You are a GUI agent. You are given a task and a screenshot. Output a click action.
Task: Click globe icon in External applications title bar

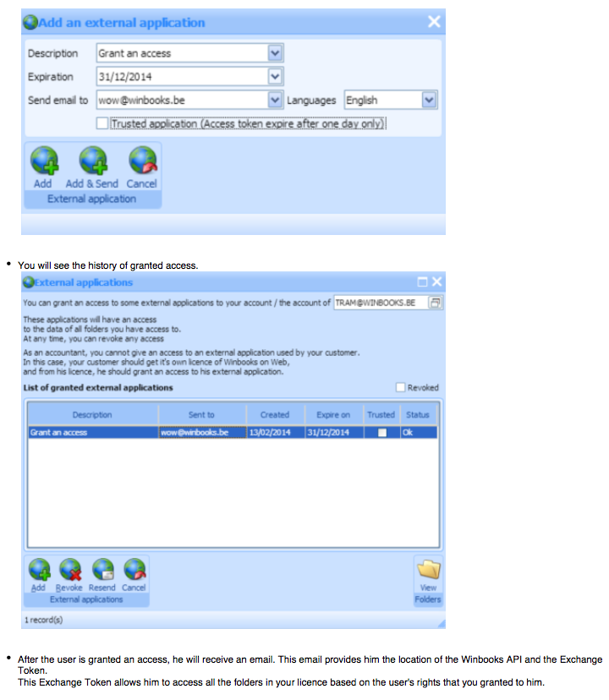coord(29,282)
